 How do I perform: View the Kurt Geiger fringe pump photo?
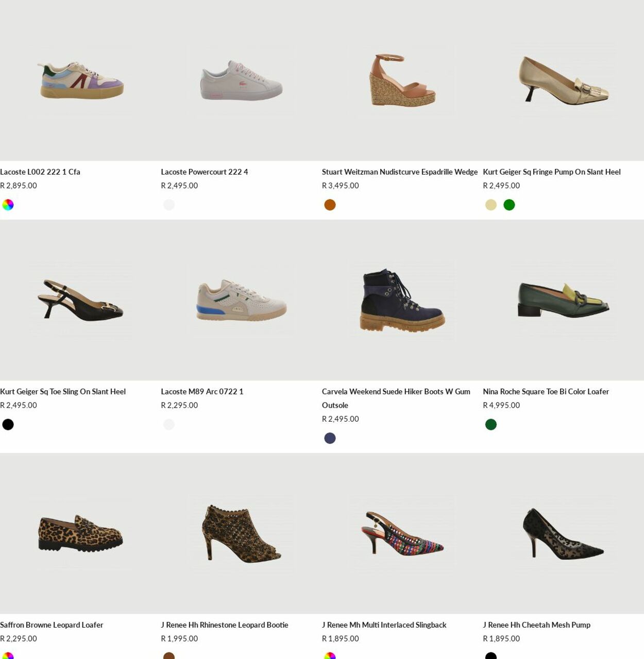click(563, 80)
